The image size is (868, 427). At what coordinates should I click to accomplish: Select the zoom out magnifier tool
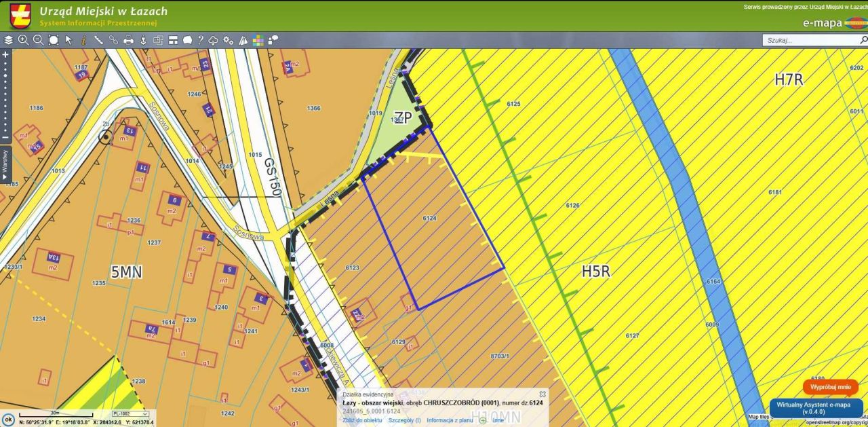pos(39,40)
